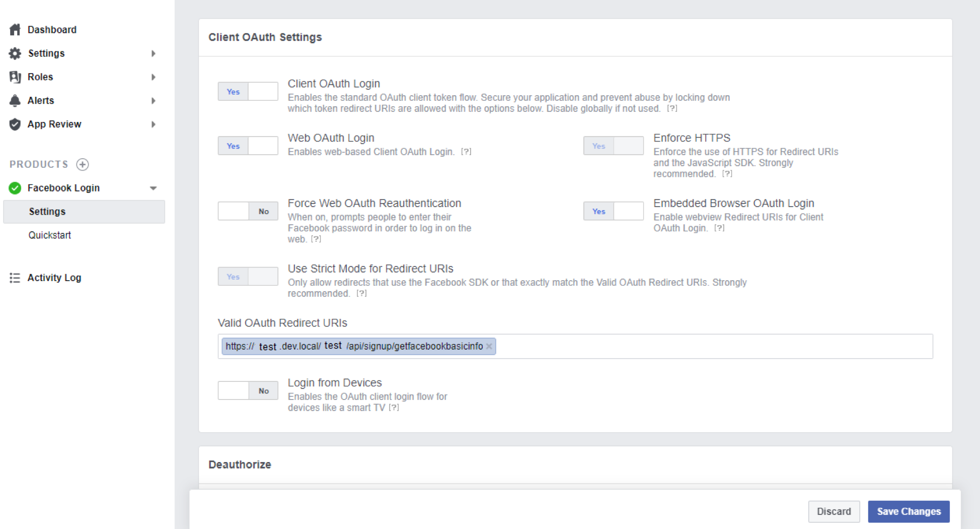Click the Settings label in top sidebar
Viewport: 980px width, 529px height.
(46, 53)
